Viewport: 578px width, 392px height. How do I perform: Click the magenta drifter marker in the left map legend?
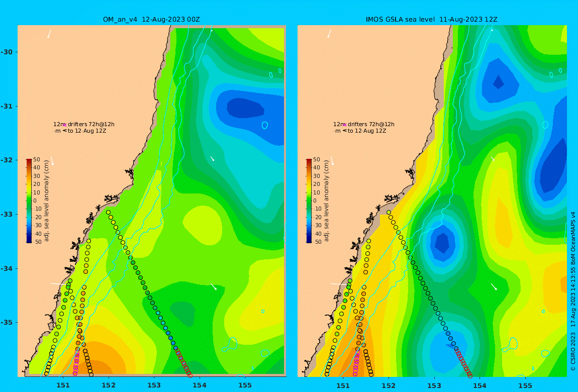tap(64, 125)
